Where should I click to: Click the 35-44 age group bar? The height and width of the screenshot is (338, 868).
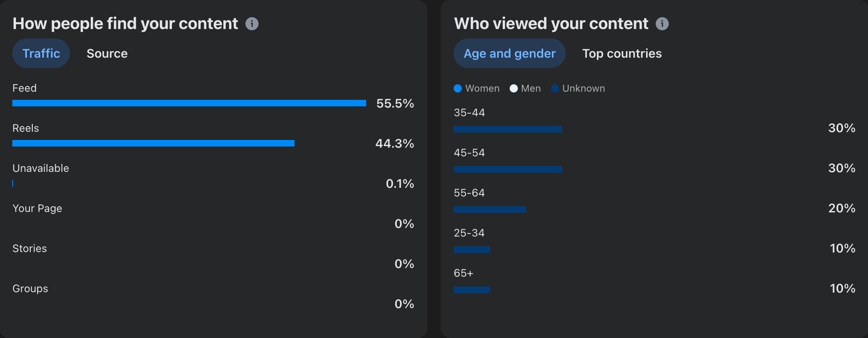pos(508,129)
